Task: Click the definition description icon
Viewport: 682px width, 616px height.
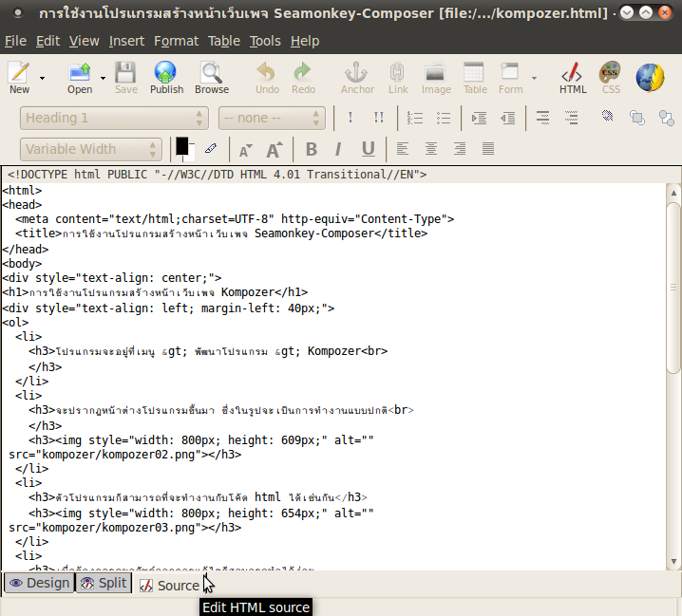Action: click(x=571, y=118)
